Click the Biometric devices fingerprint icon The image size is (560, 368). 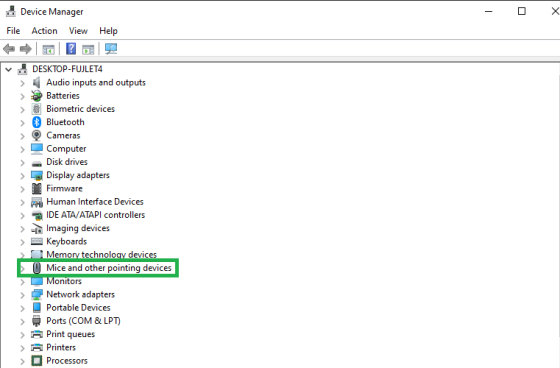click(x=36, y=109)
